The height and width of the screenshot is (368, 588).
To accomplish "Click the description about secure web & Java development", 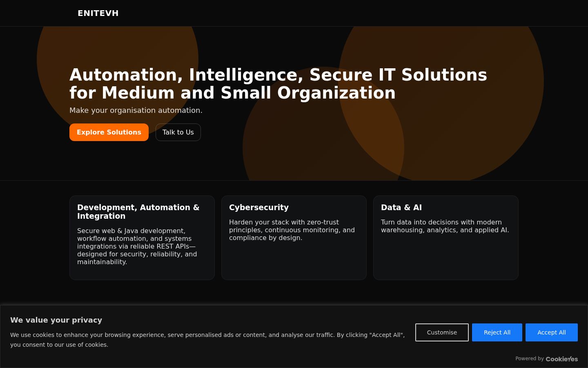I will pyautogui.click(x=137, y=246).
